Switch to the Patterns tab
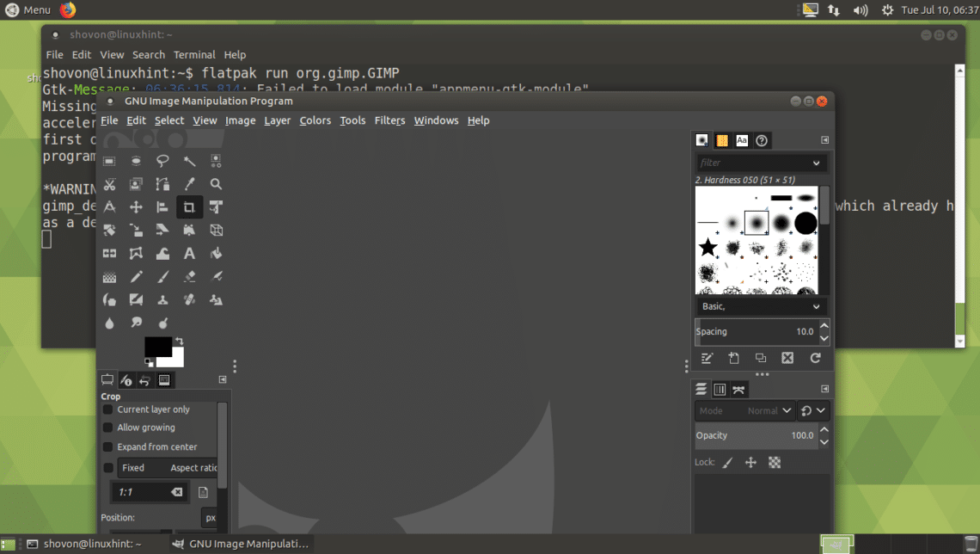Screen dimensions: 980x554 722,141
